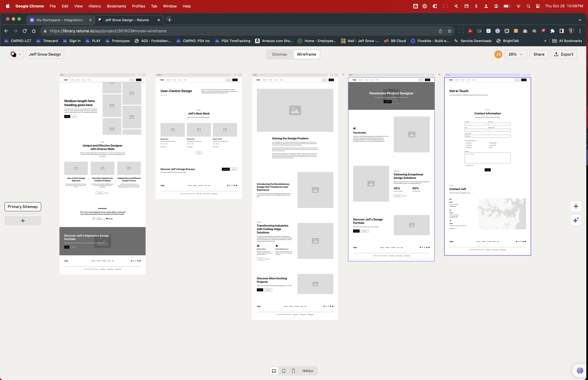Viewport: 588px width, 380px height.
Task: Expand the Select one topic dropdown
Action: [488, 136]
